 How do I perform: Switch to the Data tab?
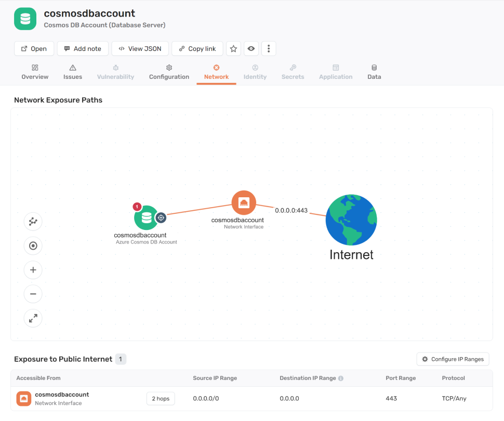374,72
